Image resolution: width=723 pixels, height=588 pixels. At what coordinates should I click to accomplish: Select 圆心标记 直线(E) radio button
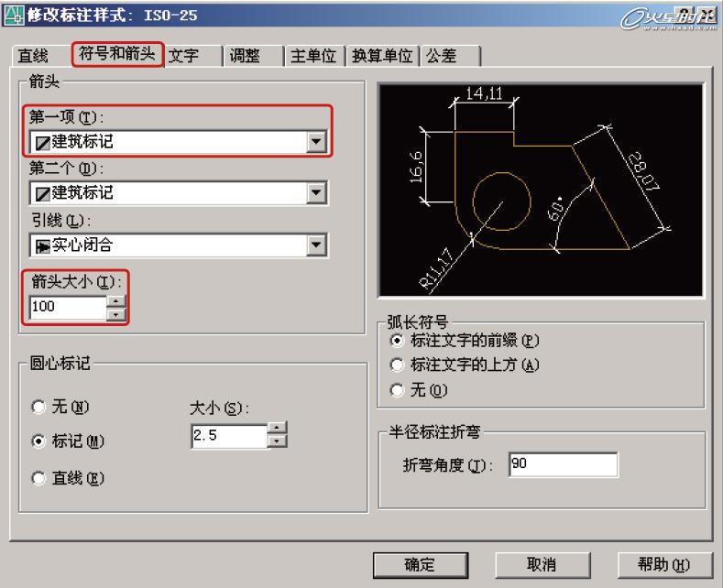[38, 478]
